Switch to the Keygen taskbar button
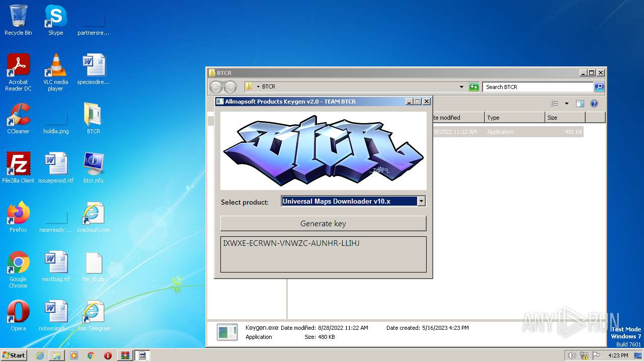Screen dimensions: 644x362 point(142,355)
